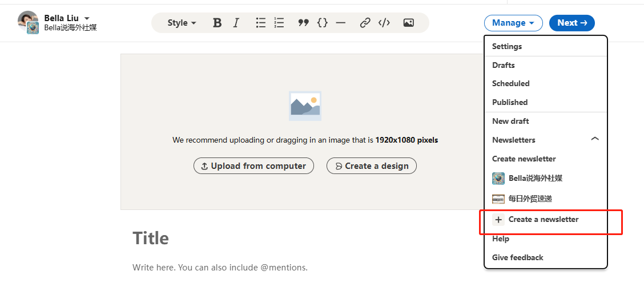This screenshot has width=644, height=287.
Task: Insert a numbered list
Action: coord(279,23)
